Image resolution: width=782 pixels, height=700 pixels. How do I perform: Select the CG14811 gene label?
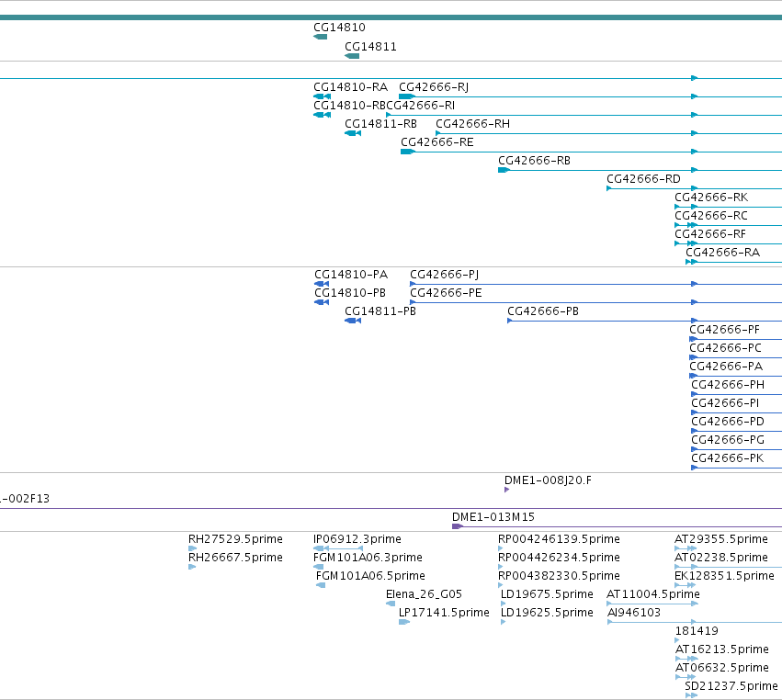click(x=370, y=47)
